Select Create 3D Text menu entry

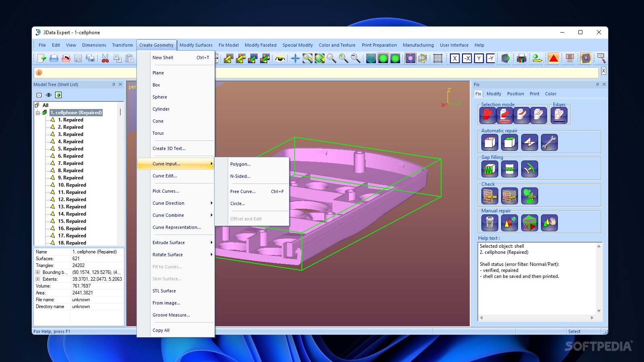coord(175,148)
